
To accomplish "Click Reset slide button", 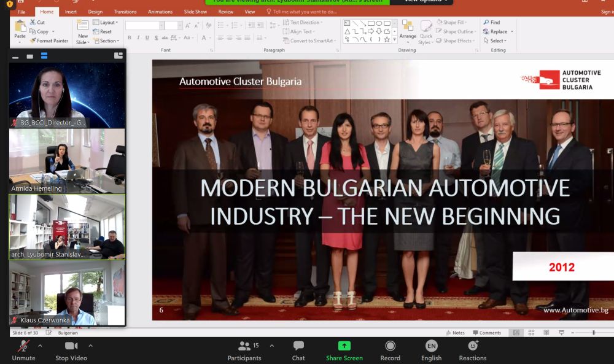I will (102, 32).
